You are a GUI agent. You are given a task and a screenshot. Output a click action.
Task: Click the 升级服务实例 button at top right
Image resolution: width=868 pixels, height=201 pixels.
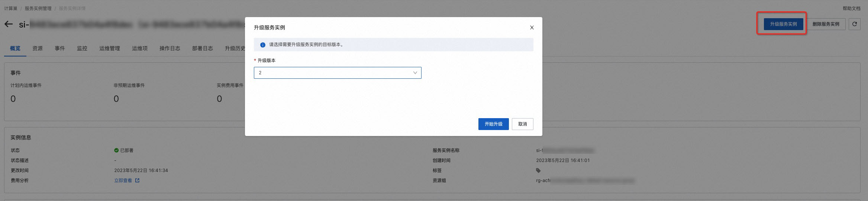pyautogui.click(x=783, y=24)
